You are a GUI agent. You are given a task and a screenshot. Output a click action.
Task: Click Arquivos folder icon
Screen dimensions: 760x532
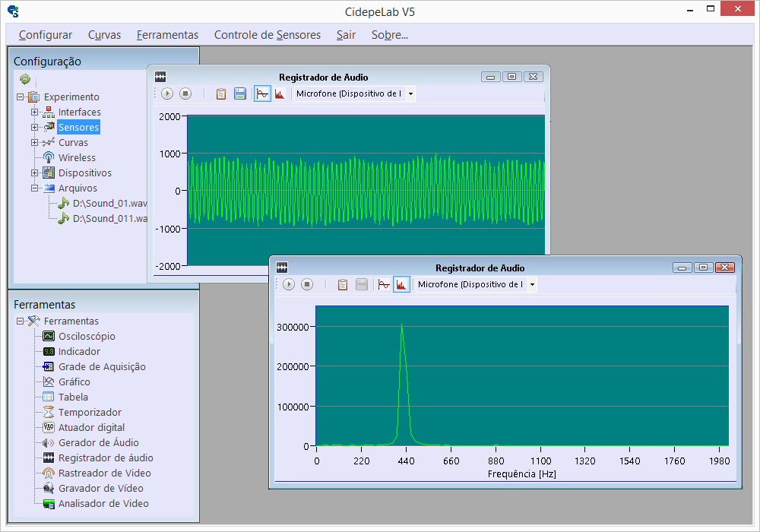49,188
